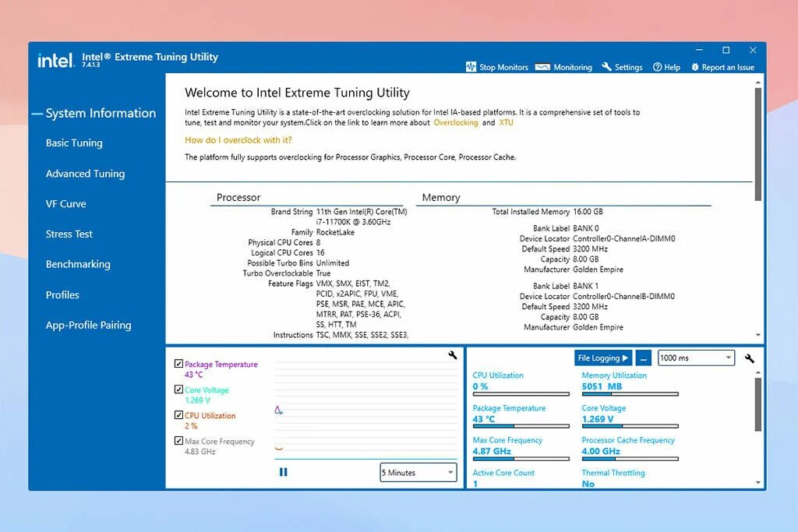
Task: Open the VF Curve section
Action: pyautogui.click(x=65, y=204)
